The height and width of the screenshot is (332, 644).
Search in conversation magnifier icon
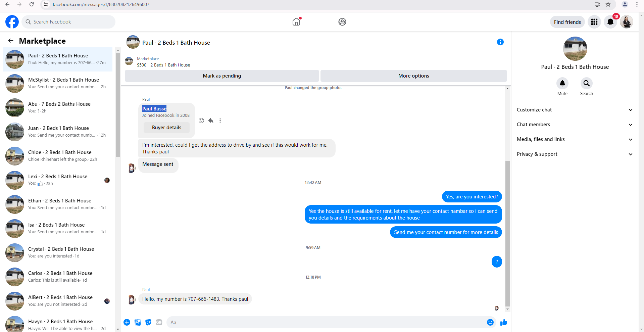pyautogui.click(x=587, y=83)
